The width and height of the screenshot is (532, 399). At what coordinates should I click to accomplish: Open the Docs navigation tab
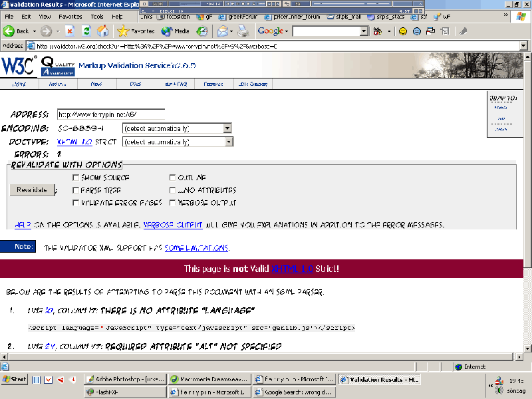[x=136, y=84]
